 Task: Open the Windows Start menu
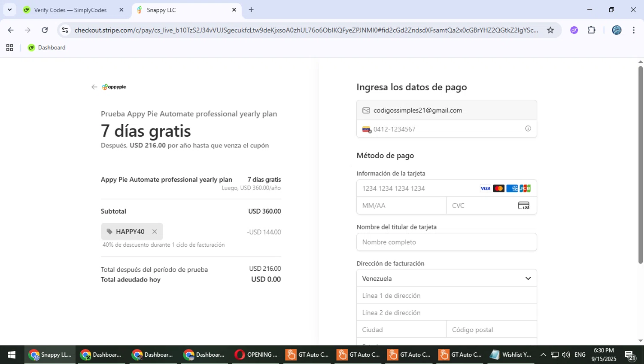pyautogui.click(x=12, y=355)
